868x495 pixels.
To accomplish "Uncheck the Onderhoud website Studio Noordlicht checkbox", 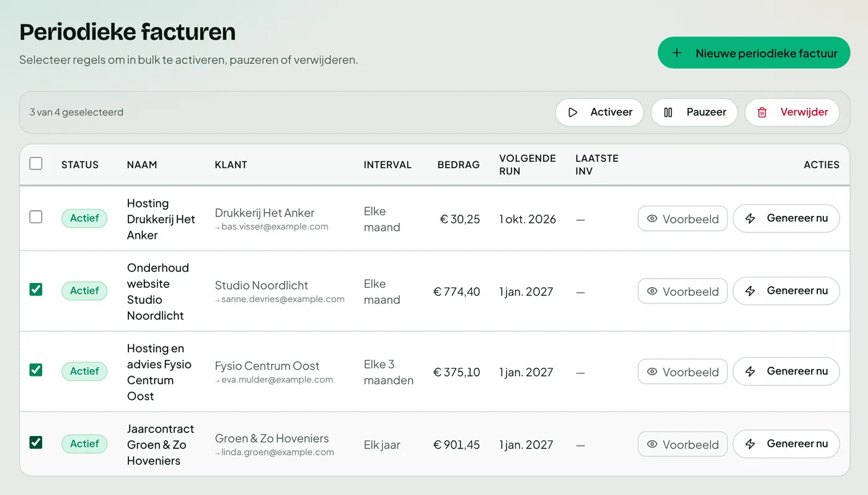I will (x=36, y=290).
